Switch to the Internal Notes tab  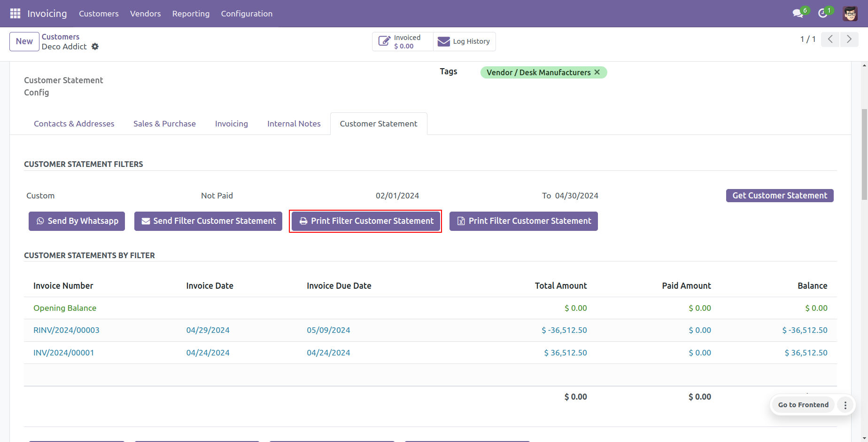tap(294, 124)
